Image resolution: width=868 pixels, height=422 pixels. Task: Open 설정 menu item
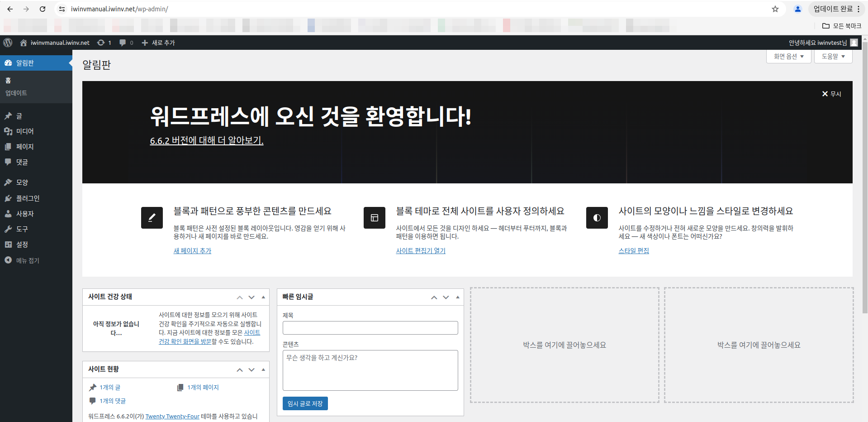click(36, 245)
